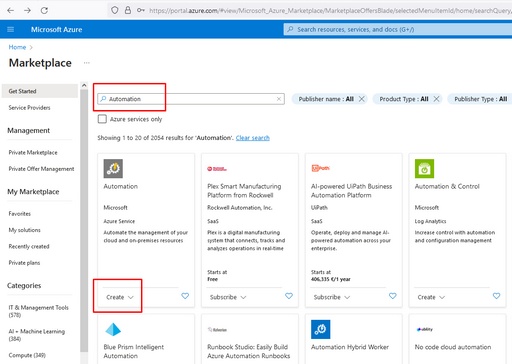Open the Azure hamburger portal menu
The image size is (512, 364).
11,30
